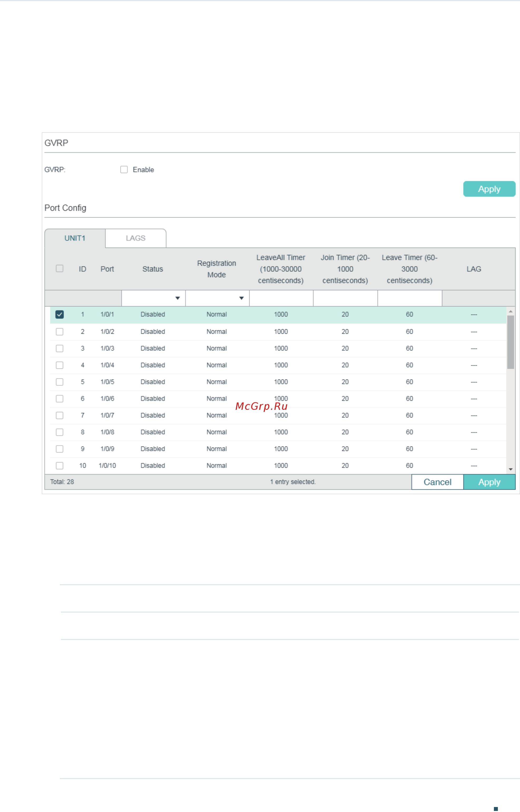Open the Registration Mode dropdown
Screen dimensions: 520x812
tap(217, 298)
